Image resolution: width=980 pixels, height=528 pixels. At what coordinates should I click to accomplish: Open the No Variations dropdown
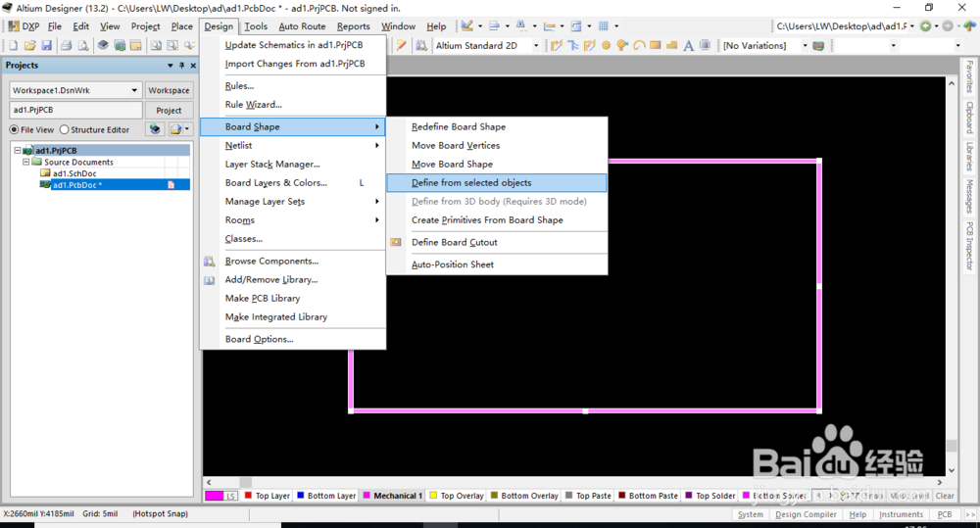tap(805, 45)
